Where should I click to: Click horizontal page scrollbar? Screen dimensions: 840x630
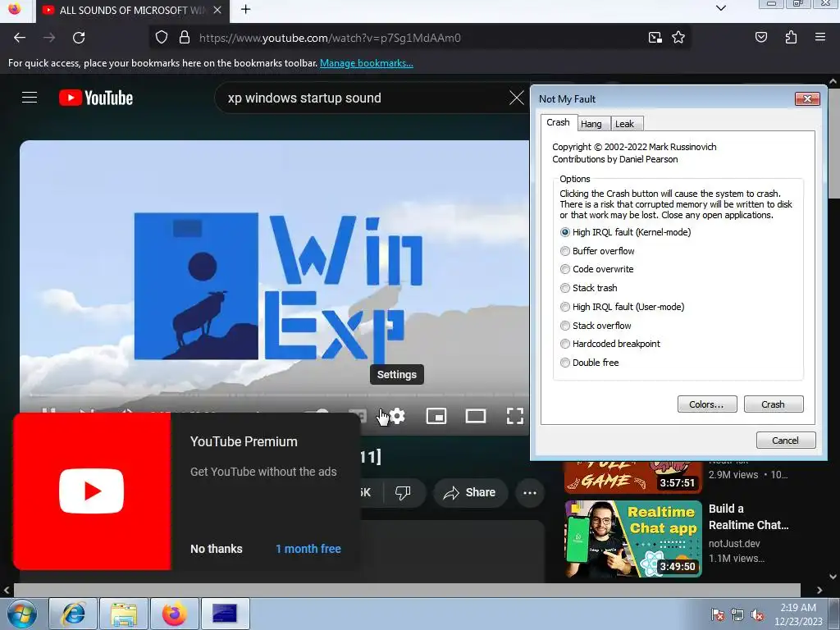click(x=407, y=590)
